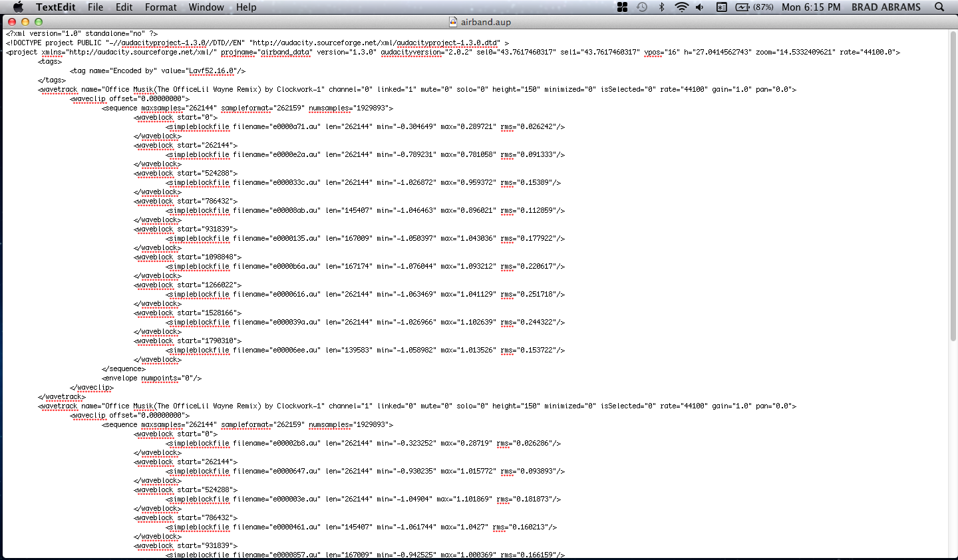Open the Bluetooth menu bar icon

[663, 7]
